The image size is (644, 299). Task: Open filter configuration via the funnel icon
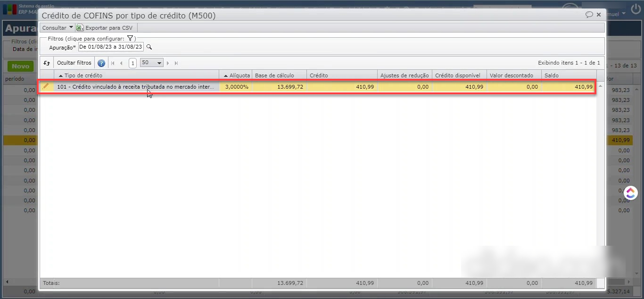pyautogui.click(x=131, y=39)
